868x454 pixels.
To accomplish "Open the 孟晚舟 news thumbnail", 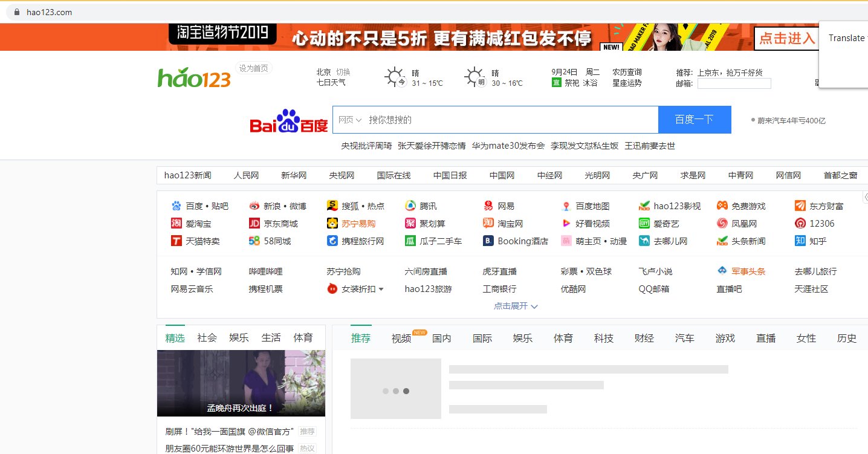I will [241, 383].
